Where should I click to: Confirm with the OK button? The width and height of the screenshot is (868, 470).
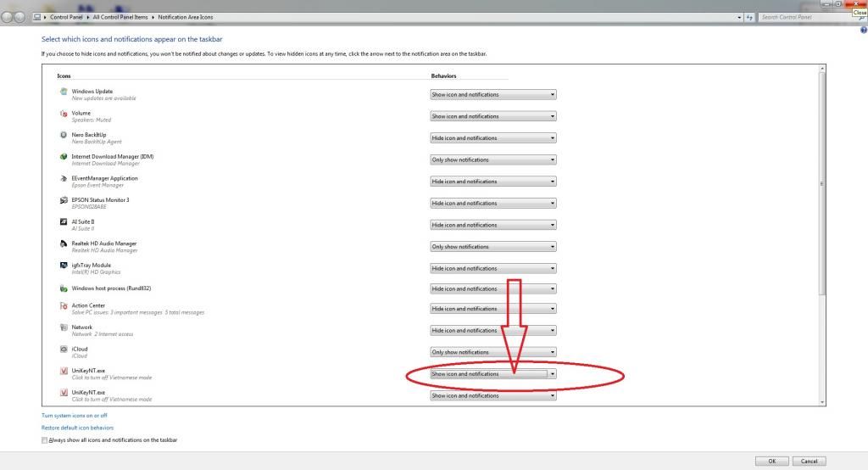(771, 462)
